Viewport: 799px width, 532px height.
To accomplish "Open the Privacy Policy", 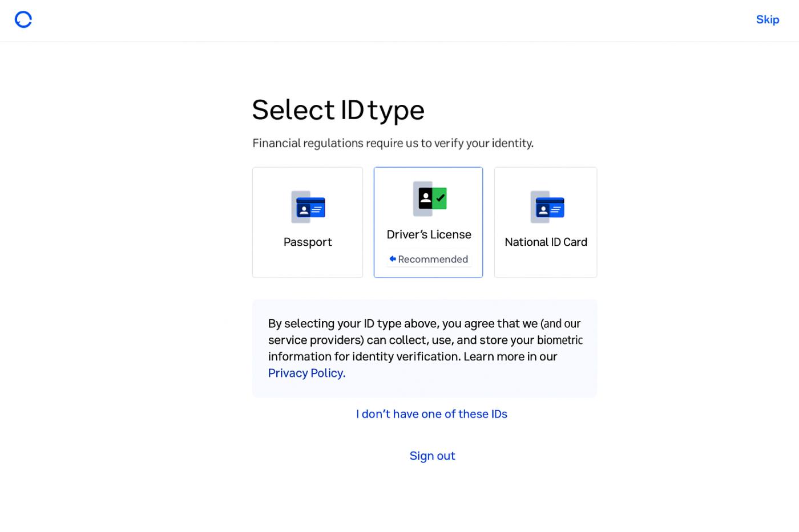I will pyautogui.click(x=306, y=372).
